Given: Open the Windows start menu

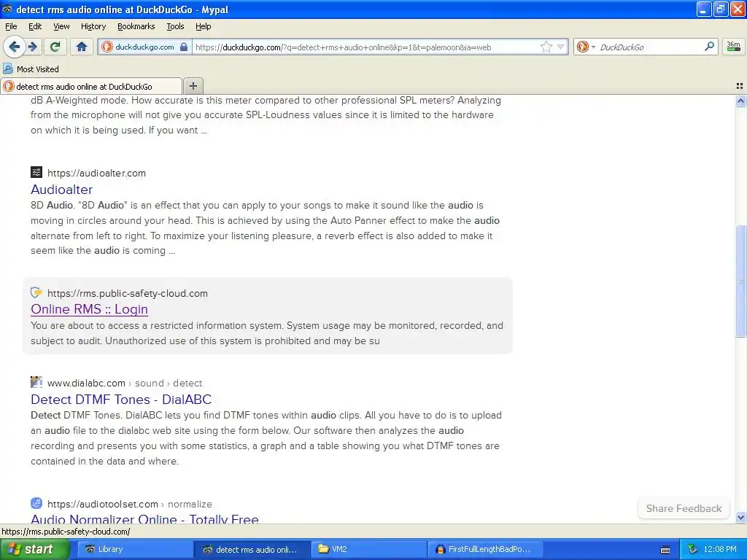Looking at the screenshot, I should pos(35,549).
